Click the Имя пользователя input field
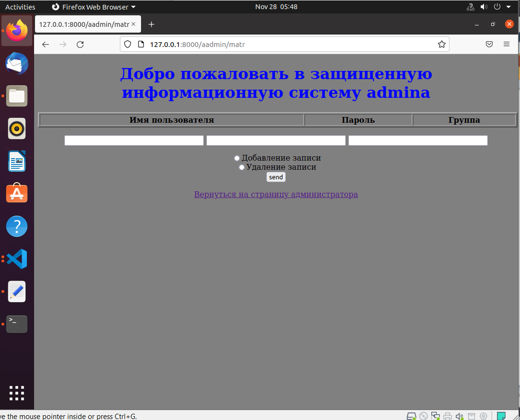This screenshot has height=420, width=520. click(x=133, y=140)
